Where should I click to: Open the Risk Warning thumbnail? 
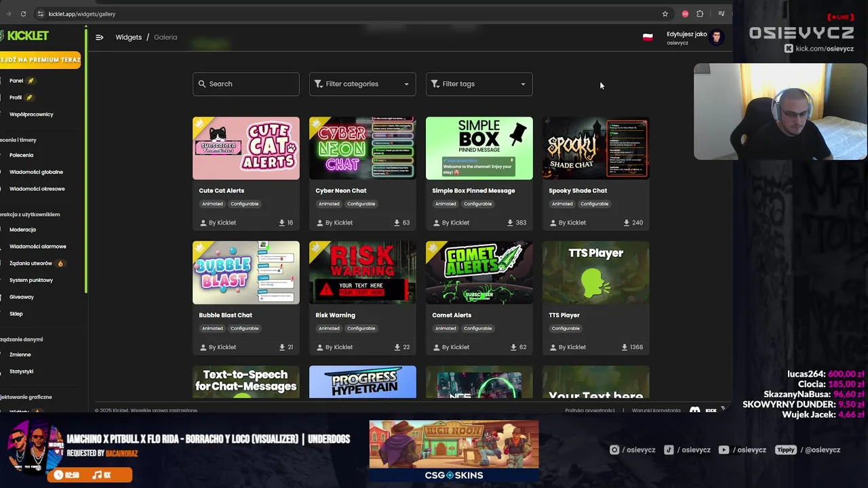[x=363, y=272]
